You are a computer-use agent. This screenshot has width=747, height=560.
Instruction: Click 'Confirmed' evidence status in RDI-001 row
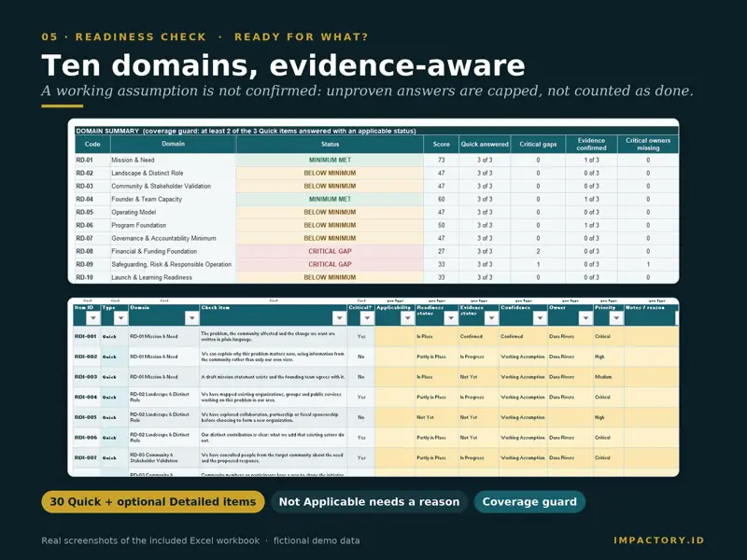[478, 336]
